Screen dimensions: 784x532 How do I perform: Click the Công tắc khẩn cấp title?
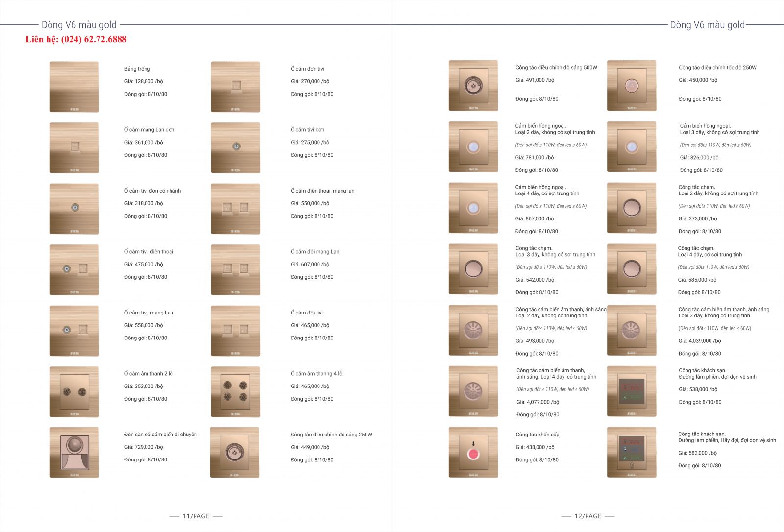(x=537, y=435)
